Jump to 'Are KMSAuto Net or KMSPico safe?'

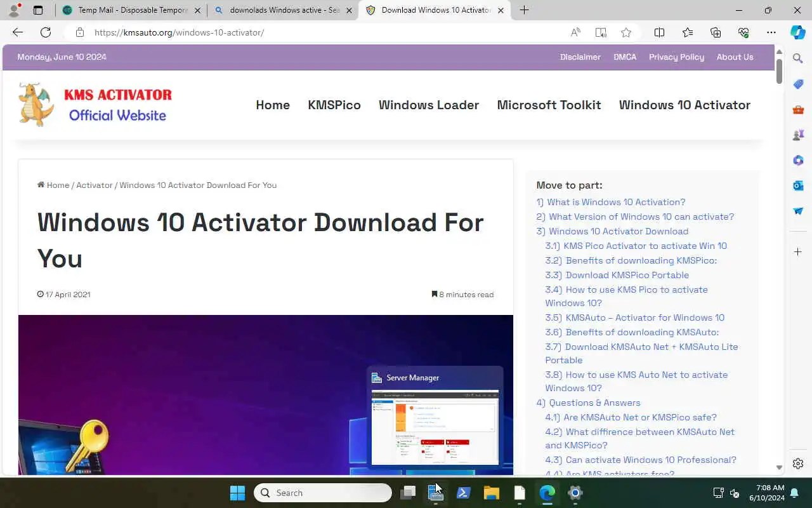click(x=631, y=417)
